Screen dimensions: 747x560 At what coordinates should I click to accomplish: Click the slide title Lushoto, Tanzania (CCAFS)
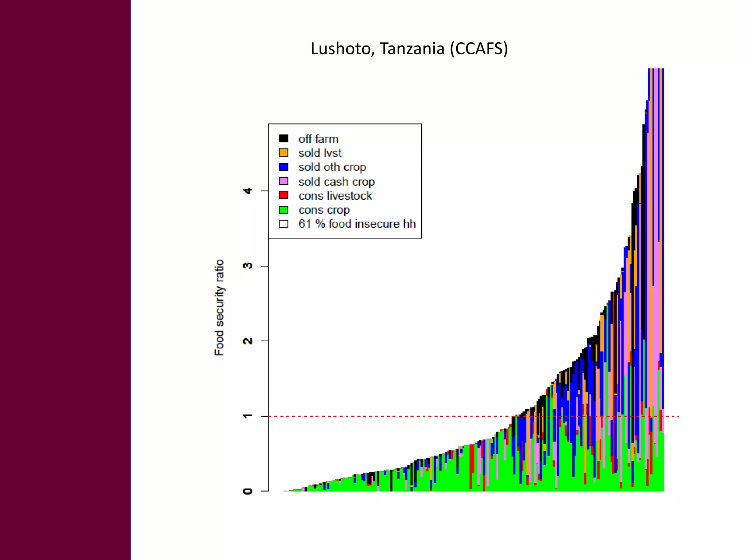tap(409, 49)
